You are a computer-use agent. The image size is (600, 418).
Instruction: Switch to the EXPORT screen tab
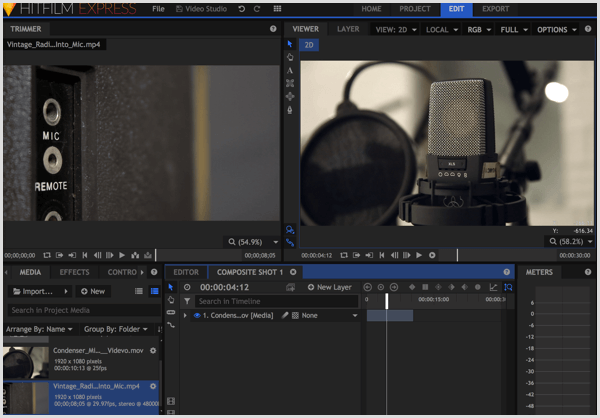point(496,9)
